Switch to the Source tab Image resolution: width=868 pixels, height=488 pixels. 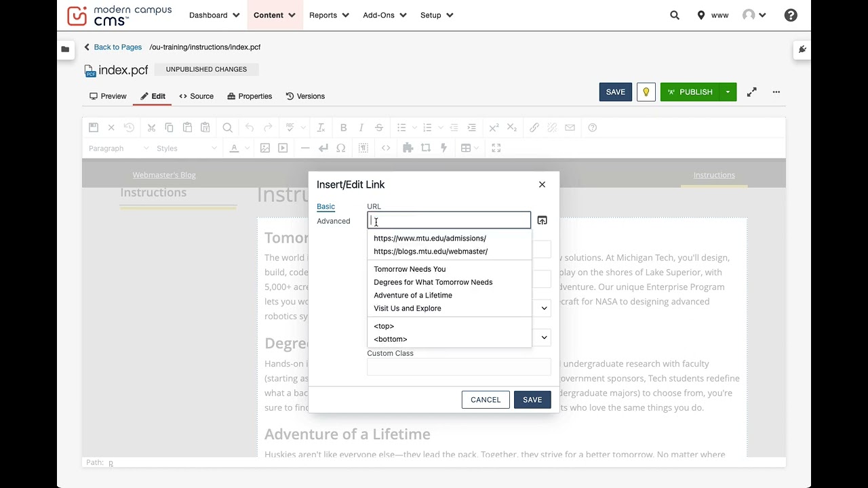point(196,96)
